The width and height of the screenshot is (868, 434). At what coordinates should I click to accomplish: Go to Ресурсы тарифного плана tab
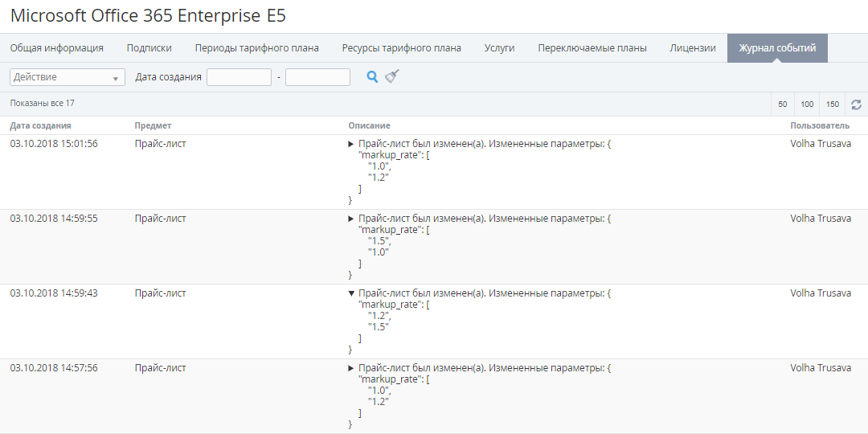click(x=401, y=48)
